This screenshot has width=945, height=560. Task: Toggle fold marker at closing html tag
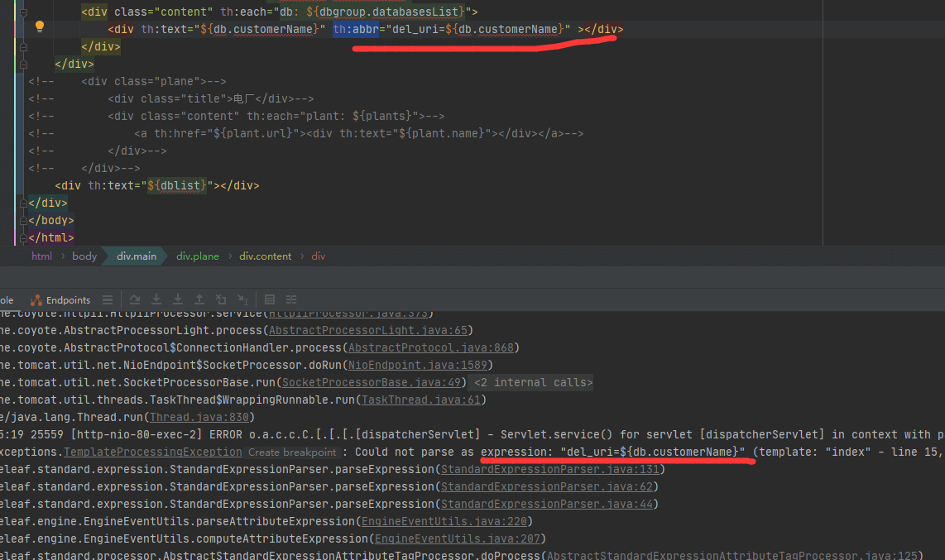pyautogui.click(x=22, y=237)
